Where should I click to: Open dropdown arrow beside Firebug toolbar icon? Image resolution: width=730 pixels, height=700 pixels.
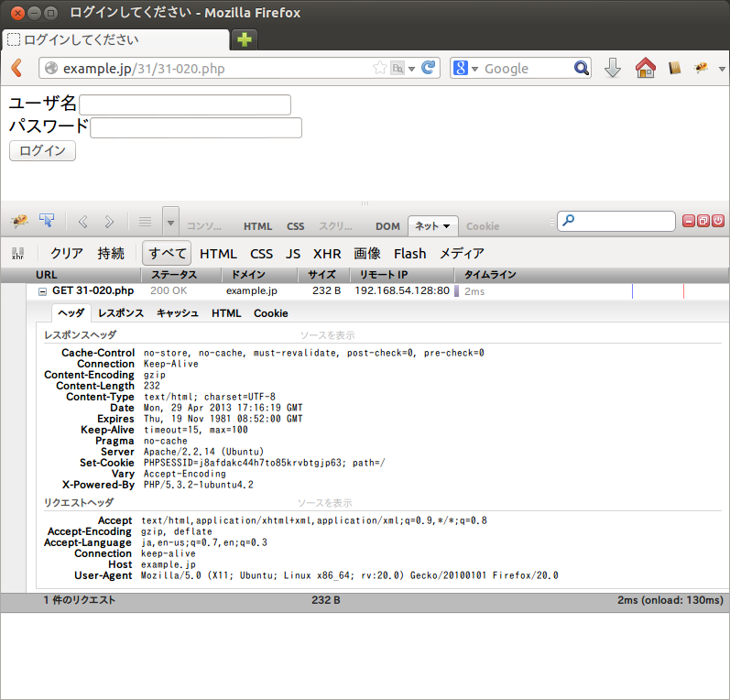click(722, 69)
